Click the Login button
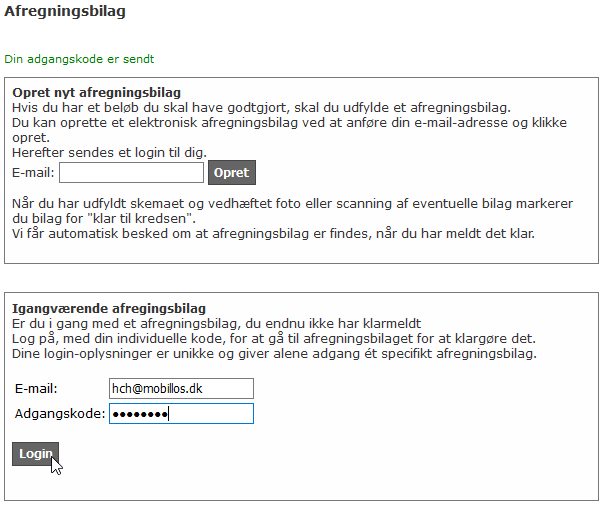This screenshot has height=507, width=606. pos(36,454)
